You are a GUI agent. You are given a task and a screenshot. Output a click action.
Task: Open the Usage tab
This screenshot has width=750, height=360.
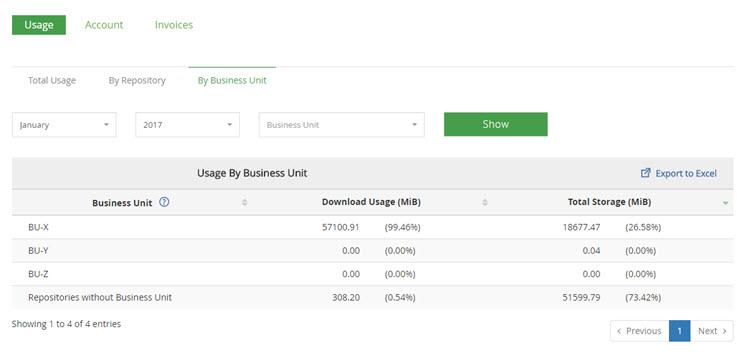(x=39, y=25)
